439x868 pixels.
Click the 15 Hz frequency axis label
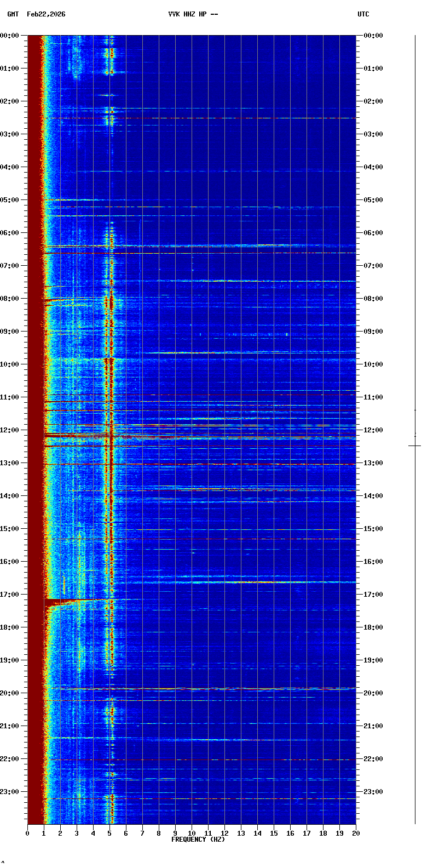coord(274,833)
